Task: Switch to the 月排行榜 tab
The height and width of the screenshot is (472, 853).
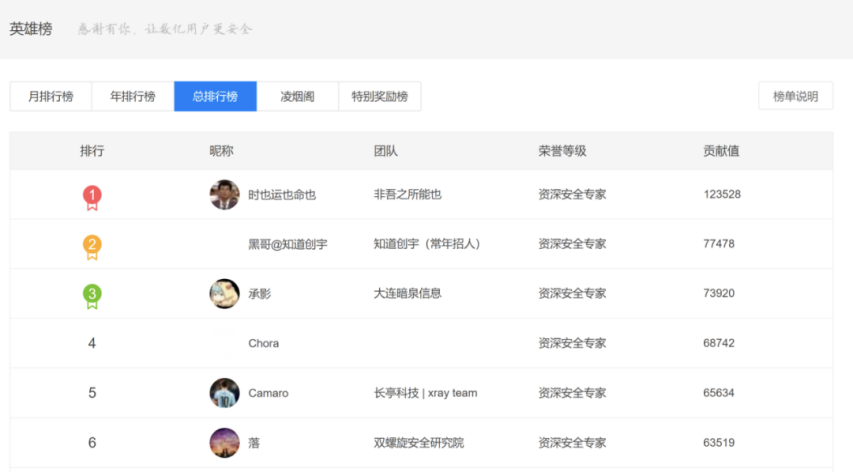Action: pos(51,97)
